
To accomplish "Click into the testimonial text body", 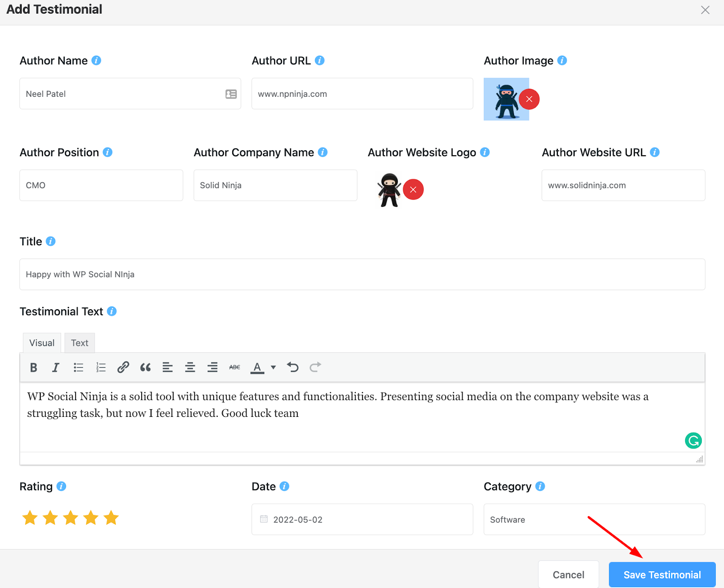I will [362, 417].
